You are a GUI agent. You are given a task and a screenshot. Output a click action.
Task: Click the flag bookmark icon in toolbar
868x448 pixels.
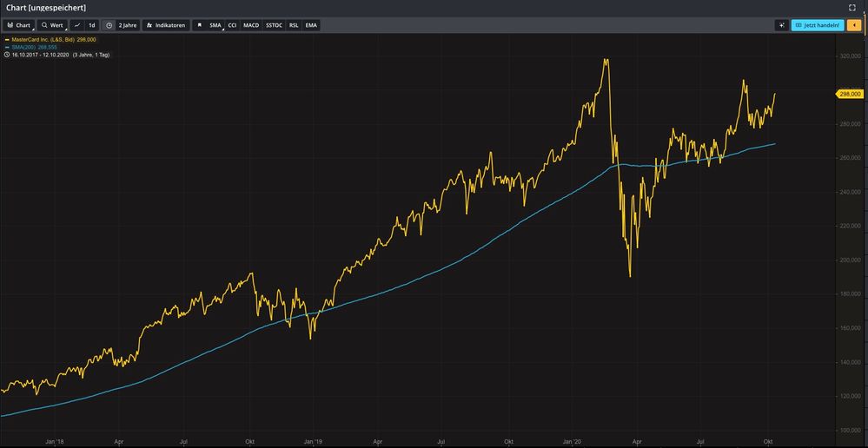199,25
